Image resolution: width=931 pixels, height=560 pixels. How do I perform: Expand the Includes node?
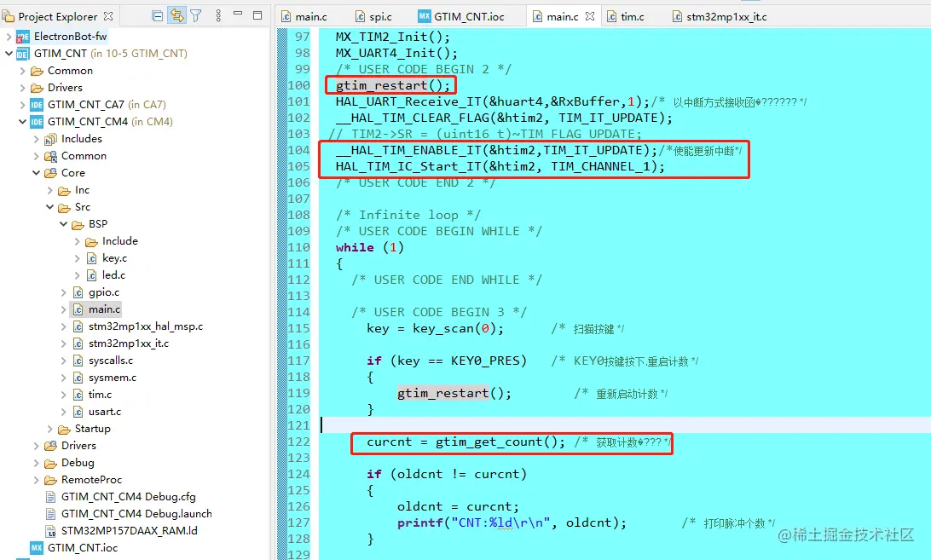pos(36,139)
